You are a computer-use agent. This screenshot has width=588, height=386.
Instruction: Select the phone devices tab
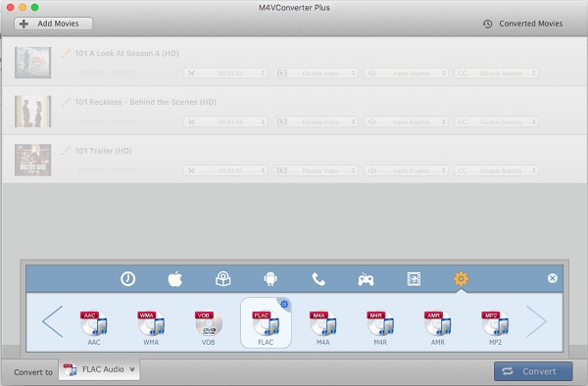click(318, 279)
